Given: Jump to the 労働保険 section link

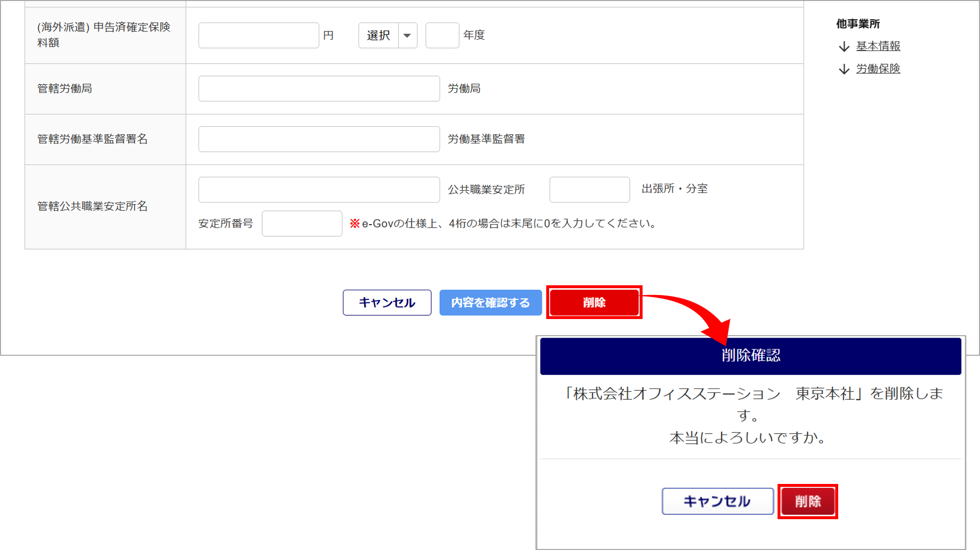Looking at the screenshot, I should pos(878,69).
